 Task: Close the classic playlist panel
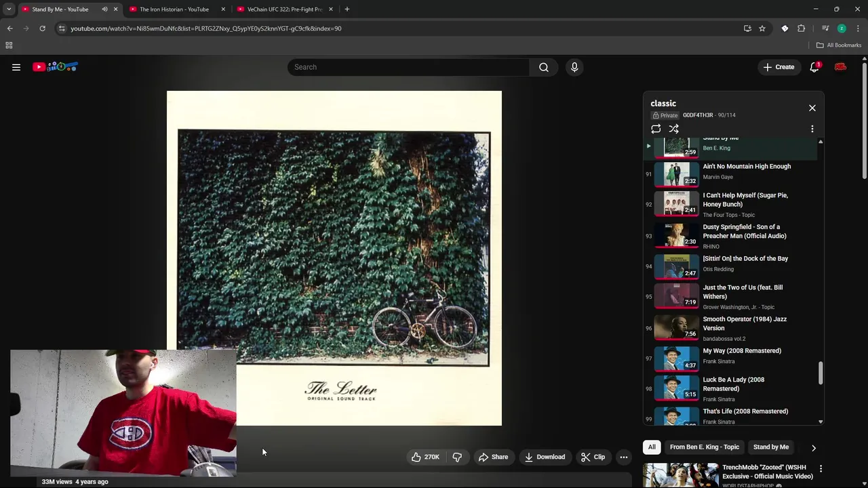tap(812, 108)
